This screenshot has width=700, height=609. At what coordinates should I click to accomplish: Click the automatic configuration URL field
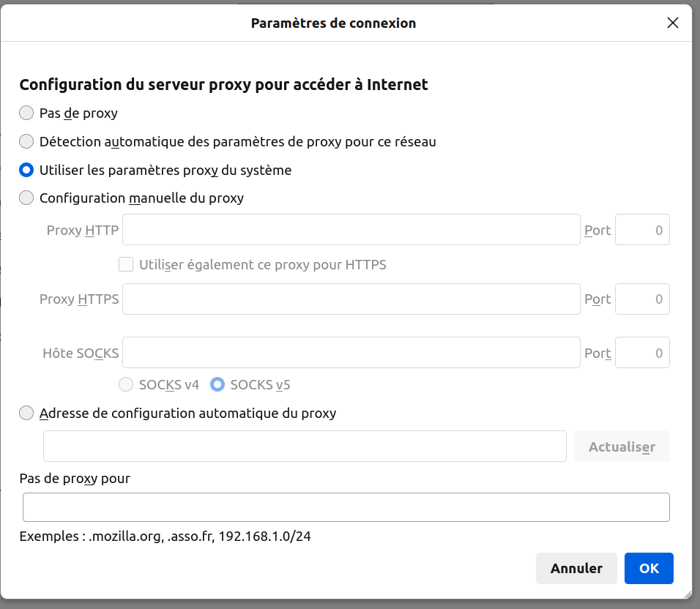pyautogui.click(x=305, y=447)
